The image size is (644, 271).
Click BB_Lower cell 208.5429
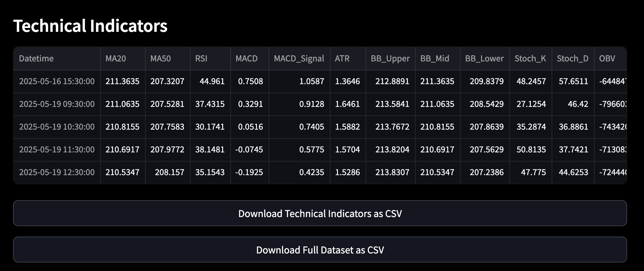click(x=485, y=104)
